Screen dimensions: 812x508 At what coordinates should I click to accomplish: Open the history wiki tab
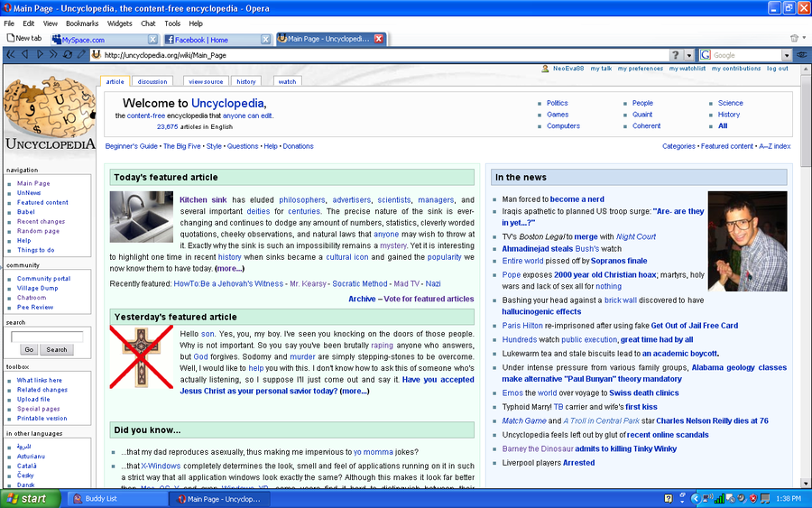[x=246, y=81]
